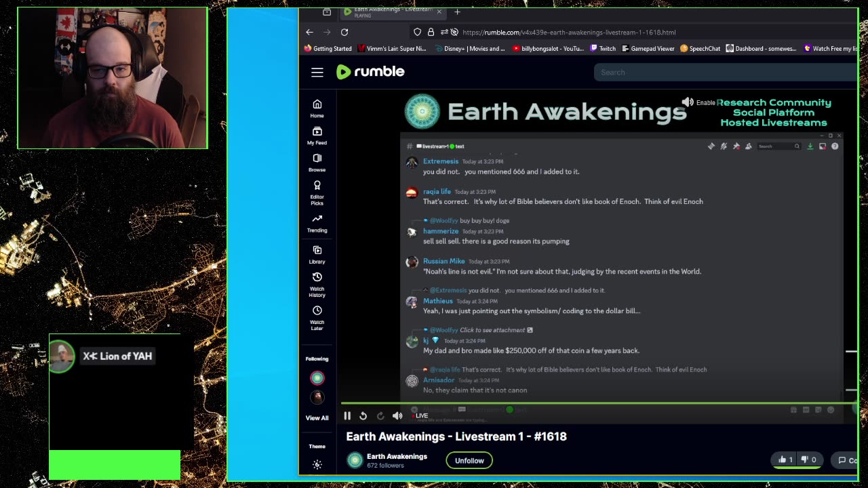The width and height of the screenshot is (868, 488).
Task: Open Getting Started bookmark
Action: [x=328, y=49]
